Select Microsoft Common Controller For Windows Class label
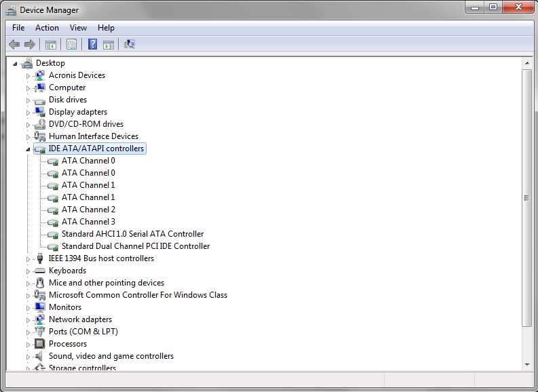 click(138, 295)
